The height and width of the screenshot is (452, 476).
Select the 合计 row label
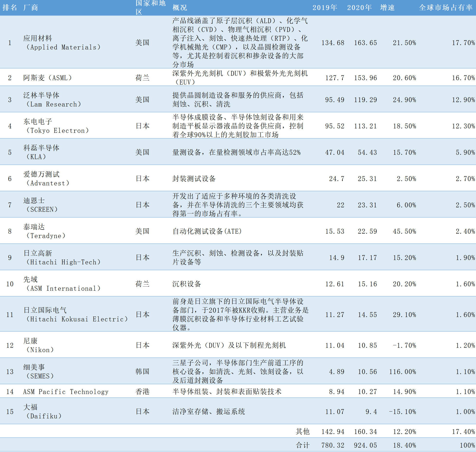(x=303, y=445)
